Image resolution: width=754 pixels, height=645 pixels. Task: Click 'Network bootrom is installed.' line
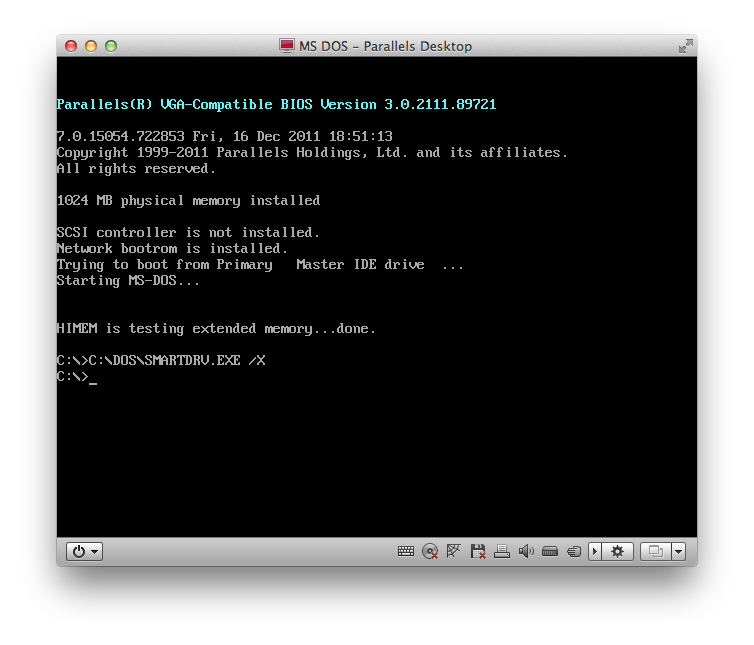tap(172, 248)
